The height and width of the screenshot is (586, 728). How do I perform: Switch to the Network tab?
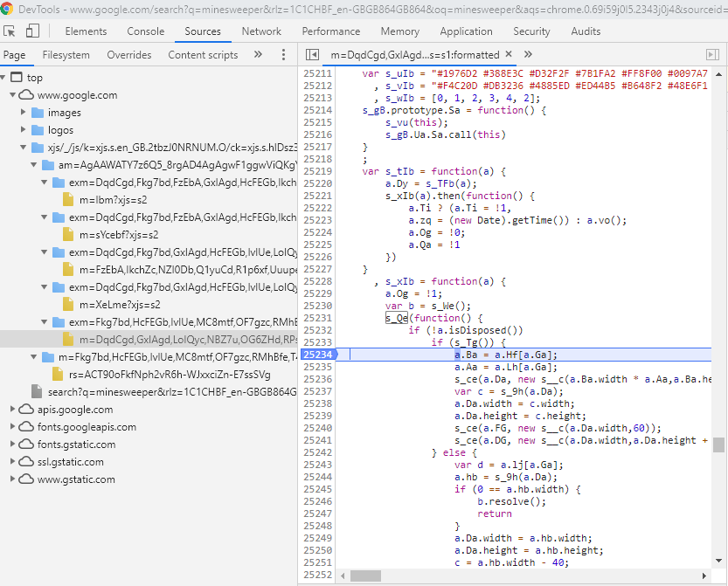coord(261,31)
